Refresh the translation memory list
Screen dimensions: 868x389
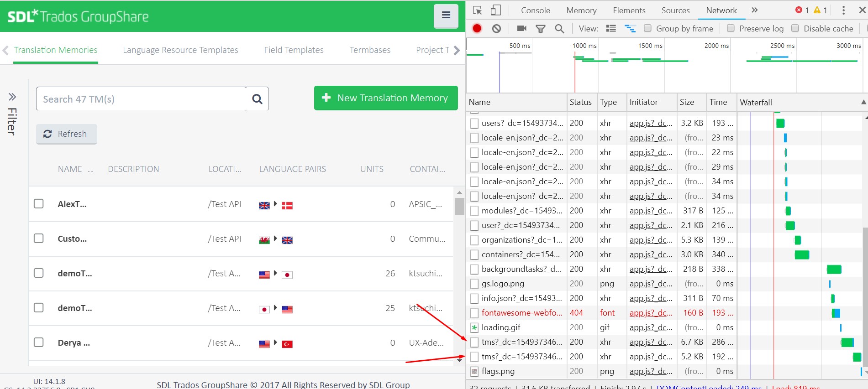pyautogui.click(x=66, y=134)
